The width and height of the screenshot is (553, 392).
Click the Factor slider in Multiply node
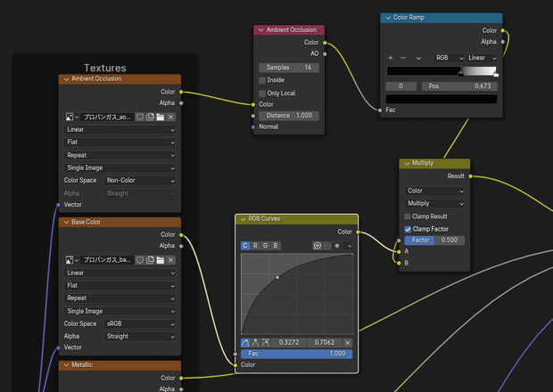pyautogui.click(x=434, y=241)
